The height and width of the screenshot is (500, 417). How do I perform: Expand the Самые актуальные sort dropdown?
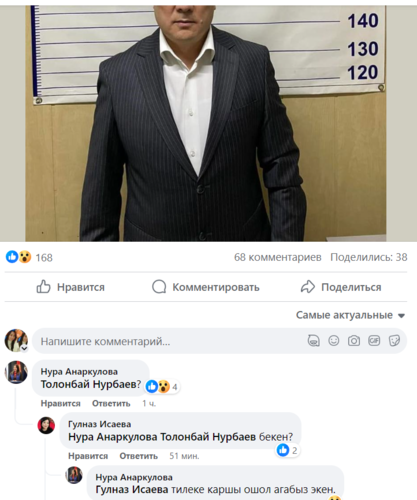[x=350, y=315]
